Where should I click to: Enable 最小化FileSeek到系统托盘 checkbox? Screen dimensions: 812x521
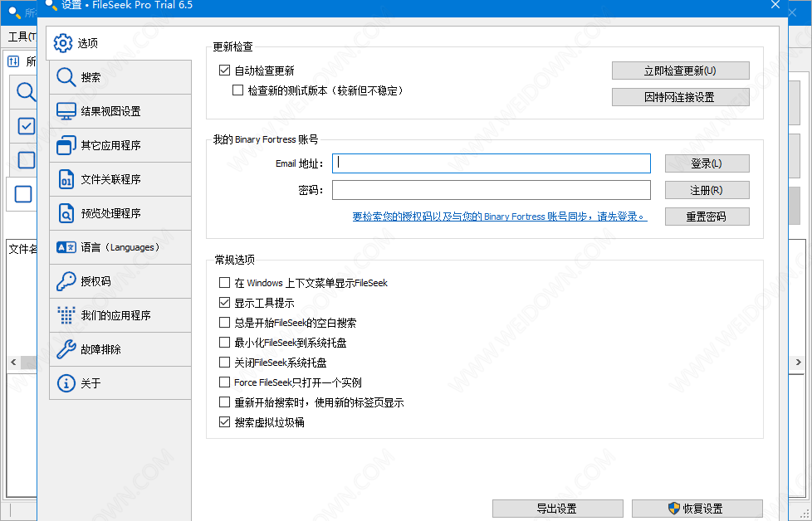click(224, 342)
